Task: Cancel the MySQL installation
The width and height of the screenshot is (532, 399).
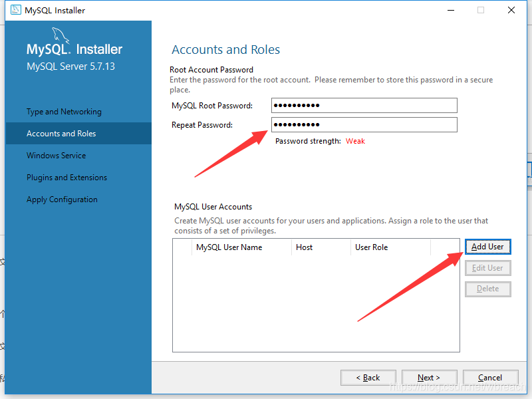Action: (x=490, y=378)
